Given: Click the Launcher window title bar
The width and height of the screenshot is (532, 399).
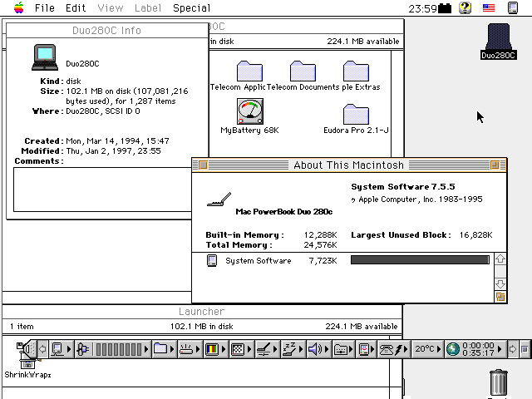Looking at the screenshot, I should pyautogui.click(x=202, y=312).
